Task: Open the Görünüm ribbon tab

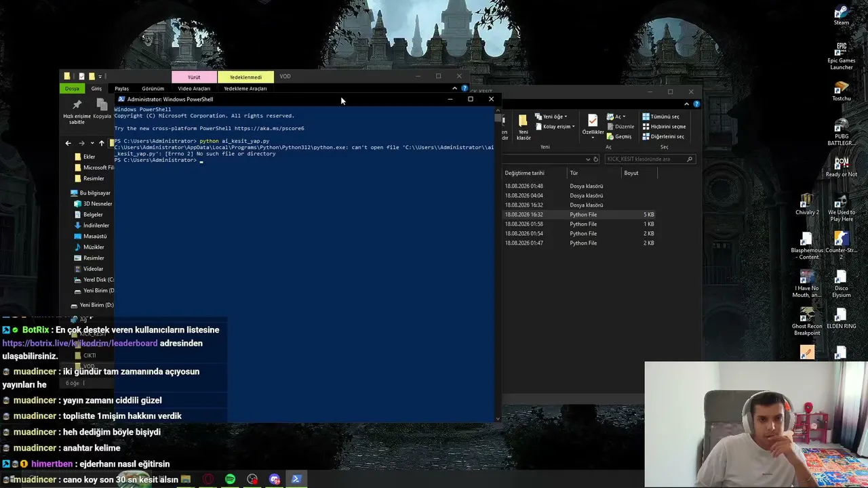Action: pos(153,88)
